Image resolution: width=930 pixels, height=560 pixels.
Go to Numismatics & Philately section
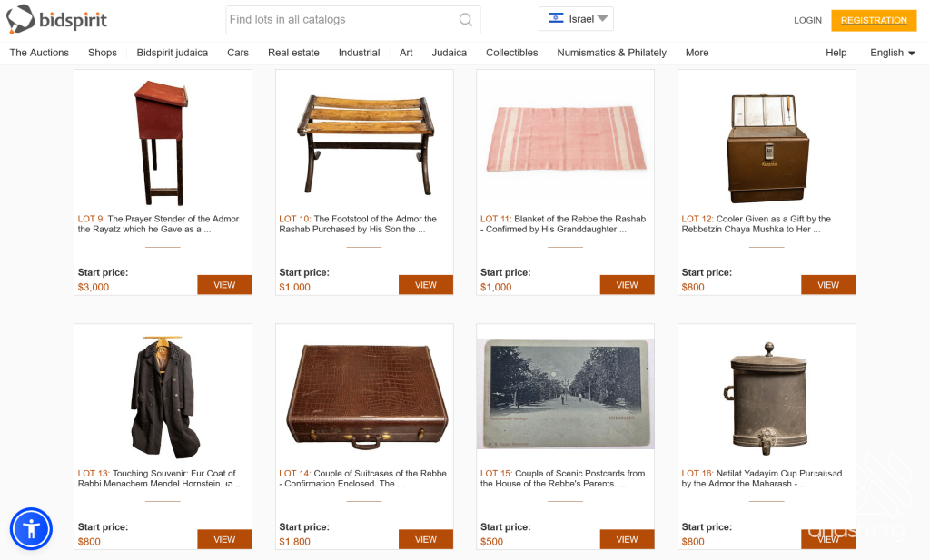[x=611, y=53]
